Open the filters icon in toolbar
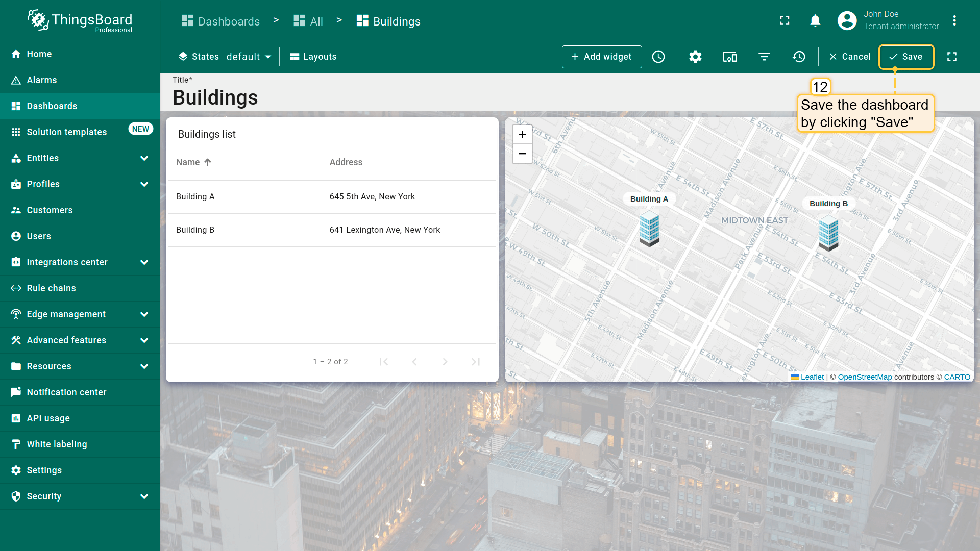Image resolution: width=980 pixels, height=551 pixels. (764, 57)
